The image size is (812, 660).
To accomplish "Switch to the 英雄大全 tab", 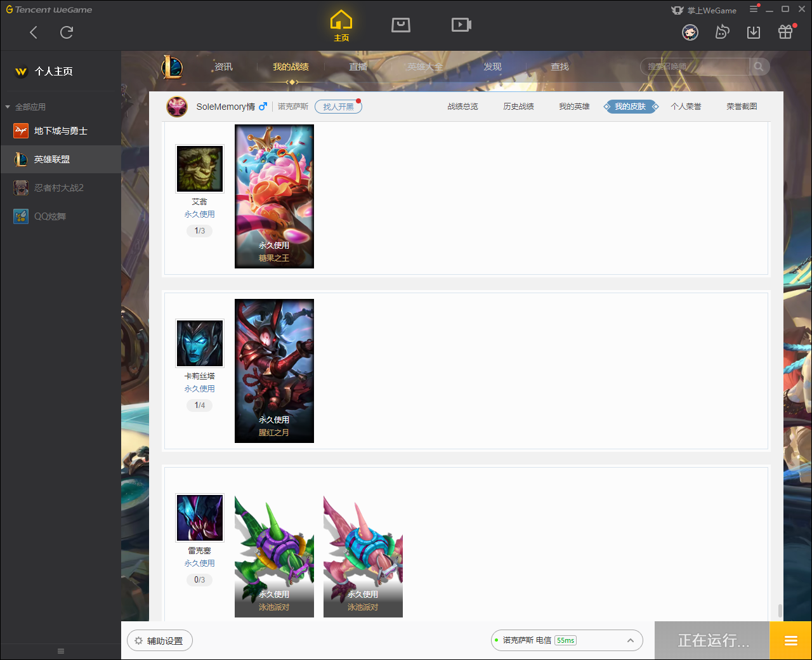I will click(425, 67).
